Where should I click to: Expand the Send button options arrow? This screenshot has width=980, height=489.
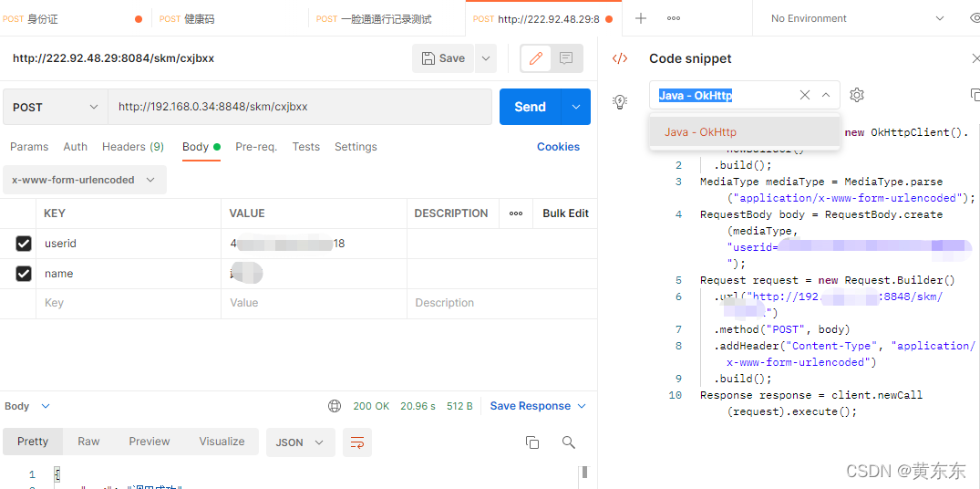pos(576,107)
